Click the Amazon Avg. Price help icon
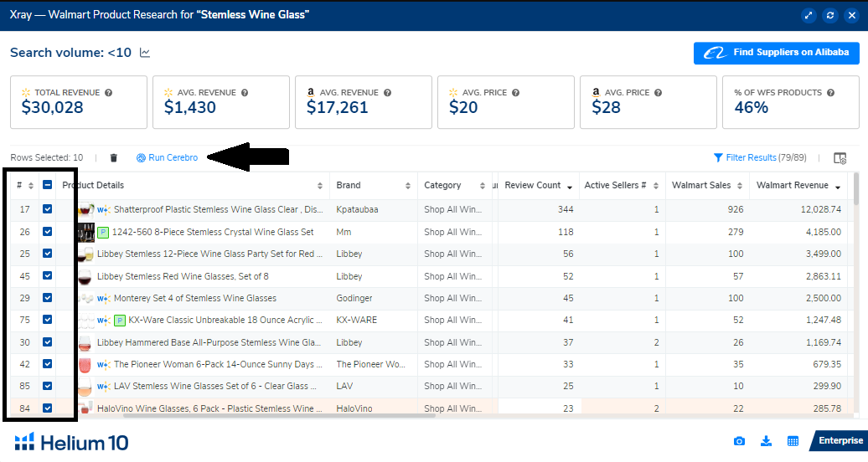868x462 pixels. pyautogui.click(x=659, y=92)
